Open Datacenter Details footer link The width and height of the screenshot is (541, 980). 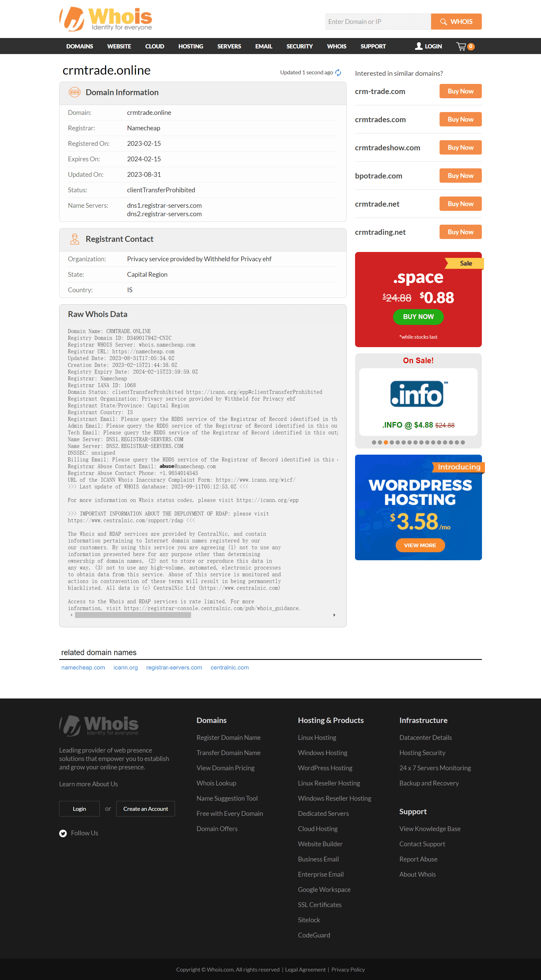425,737
